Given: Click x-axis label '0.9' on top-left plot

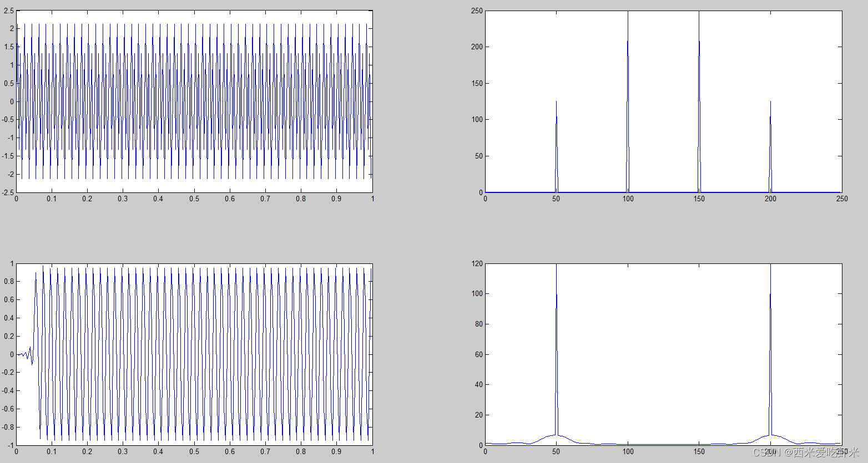Looking at the screenshot, I should coord(337,199).
